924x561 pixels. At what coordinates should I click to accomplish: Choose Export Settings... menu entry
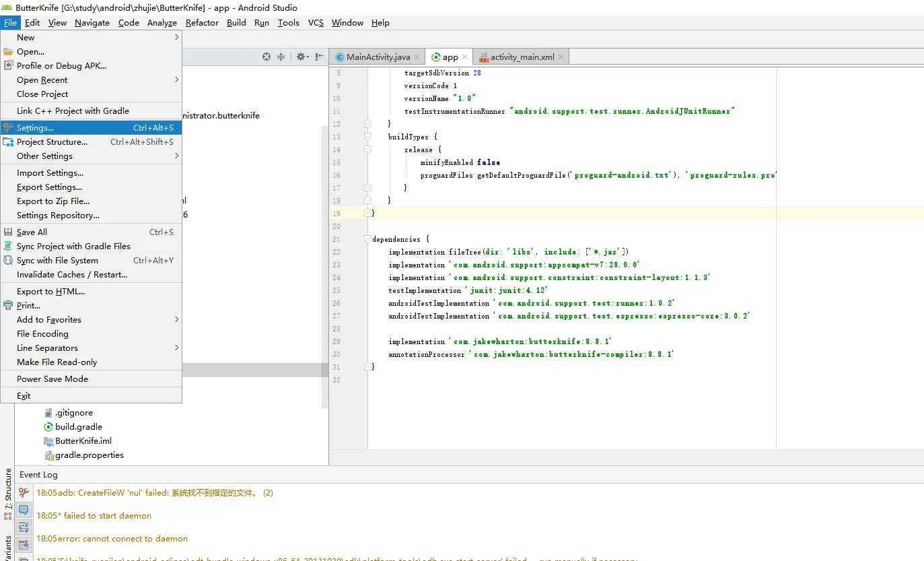pos(91,187)
